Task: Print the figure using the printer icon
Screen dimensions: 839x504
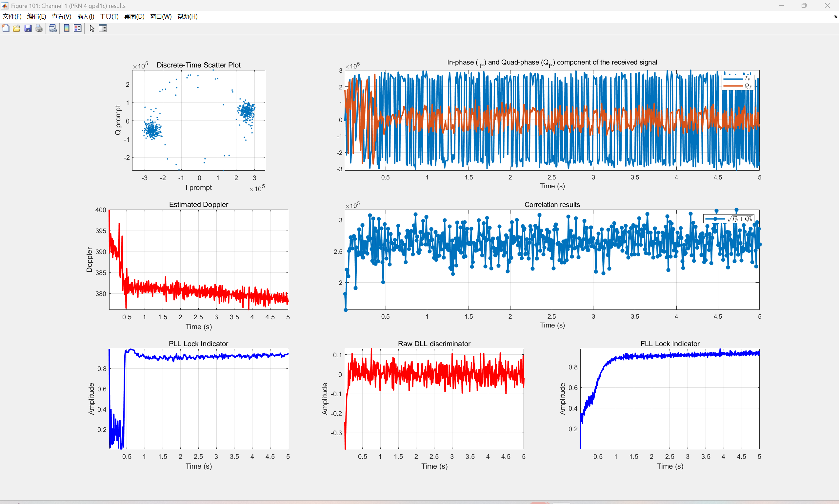Action: (x=39, y=28)
